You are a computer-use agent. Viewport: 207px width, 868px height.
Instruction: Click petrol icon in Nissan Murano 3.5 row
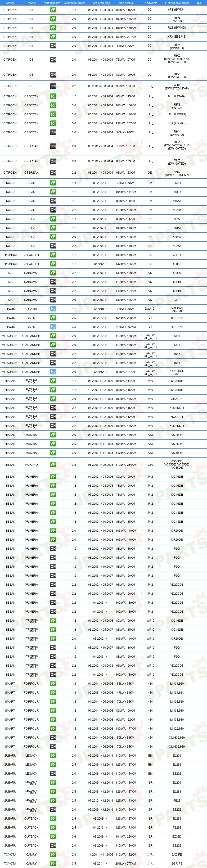53,465
